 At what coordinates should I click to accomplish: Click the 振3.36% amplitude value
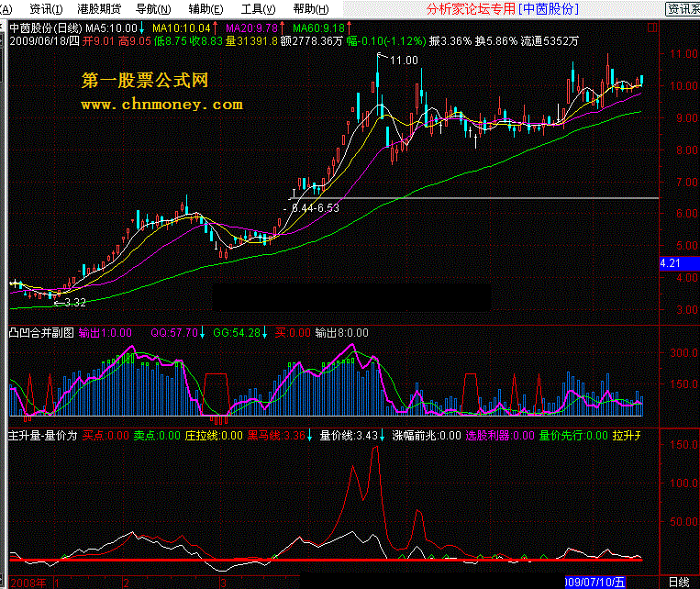click(x=450, y=41)
